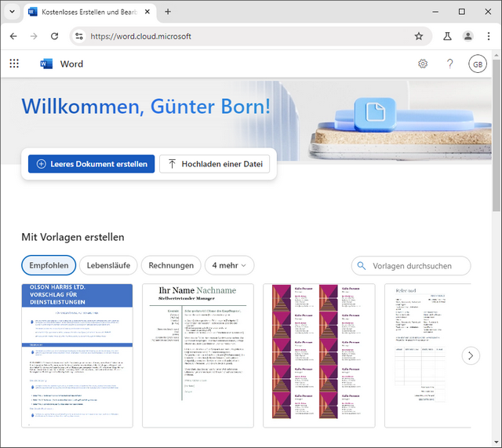Open Chrome Labs flask icon
The width and height of the screenshot is (502, 448).
click(447, 36)
